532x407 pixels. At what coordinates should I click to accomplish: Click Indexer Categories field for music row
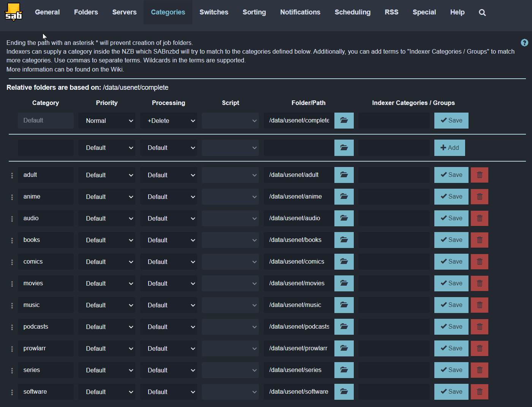394,305
